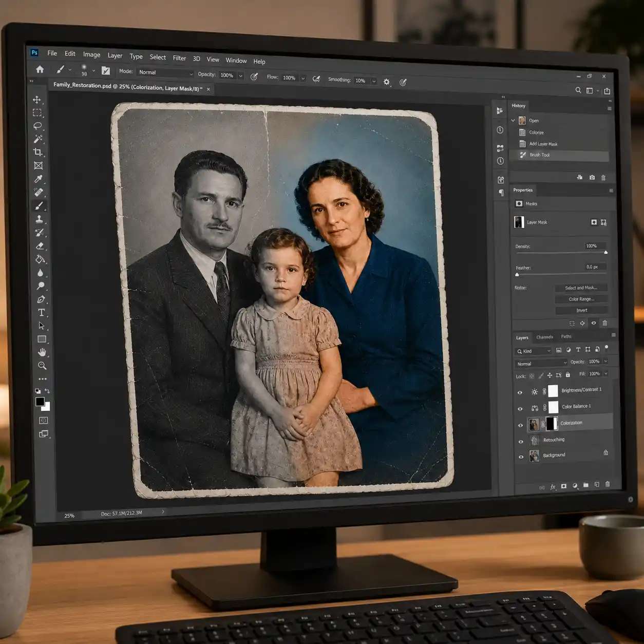This screenshot has height=644, width=644.
Task: Select the Lasso tool
Action: click(x=37, y=126)
